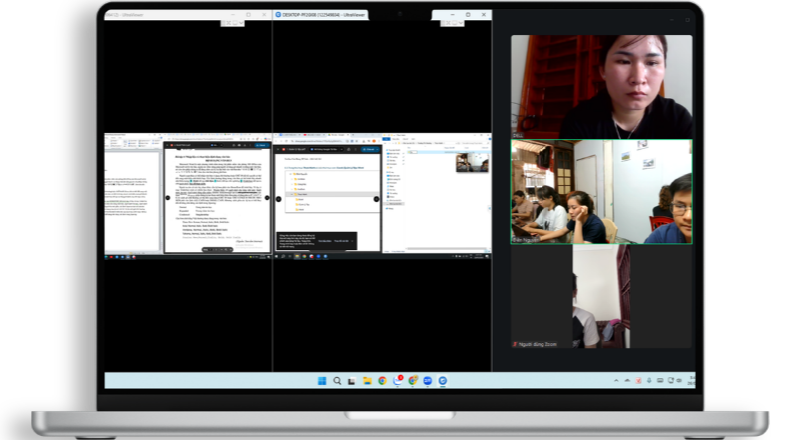800x440 pixels.
Task: Go to next page in left document viewer
Action: click(268, 198)
